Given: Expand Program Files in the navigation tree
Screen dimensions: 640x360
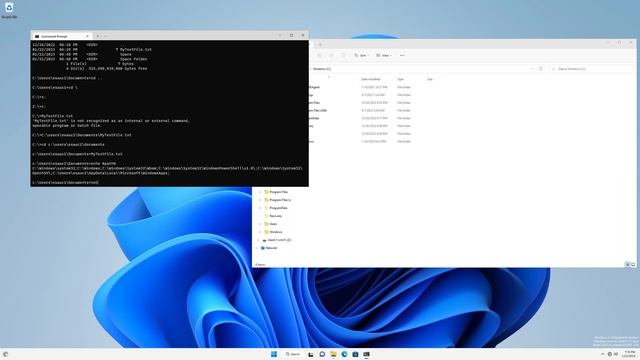Looking at the screenshot, I should (260, 192).
